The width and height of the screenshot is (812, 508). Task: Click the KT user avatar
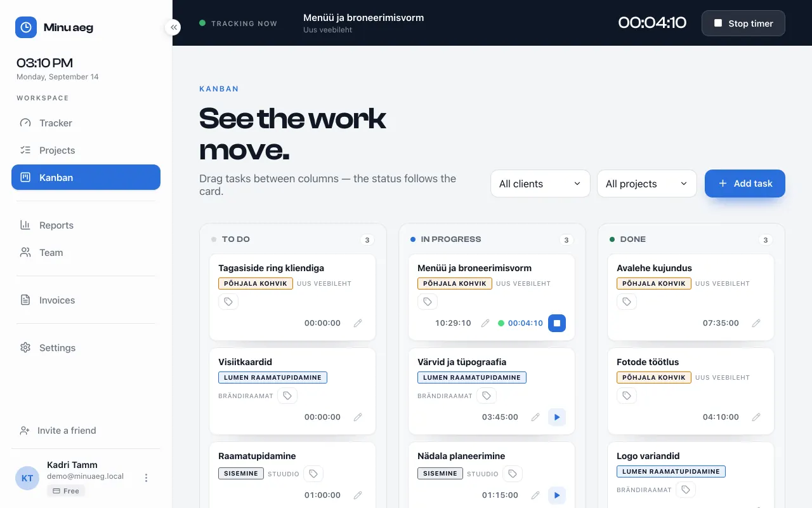[x=27, y=478]
